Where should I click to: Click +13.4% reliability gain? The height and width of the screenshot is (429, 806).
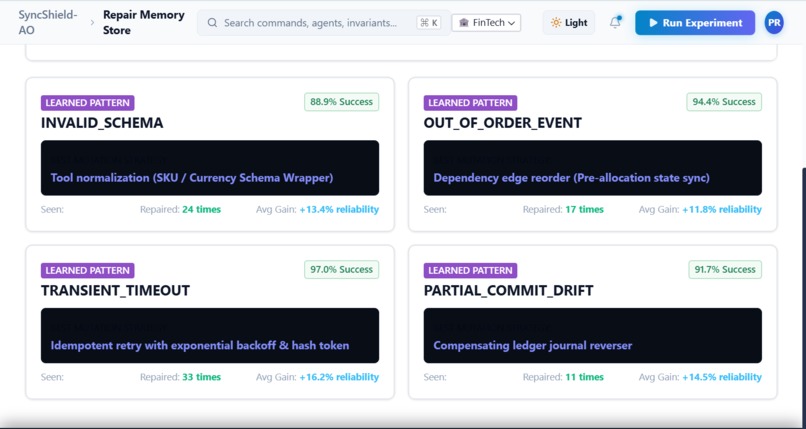pyautogui.click(x=339, y=210)
